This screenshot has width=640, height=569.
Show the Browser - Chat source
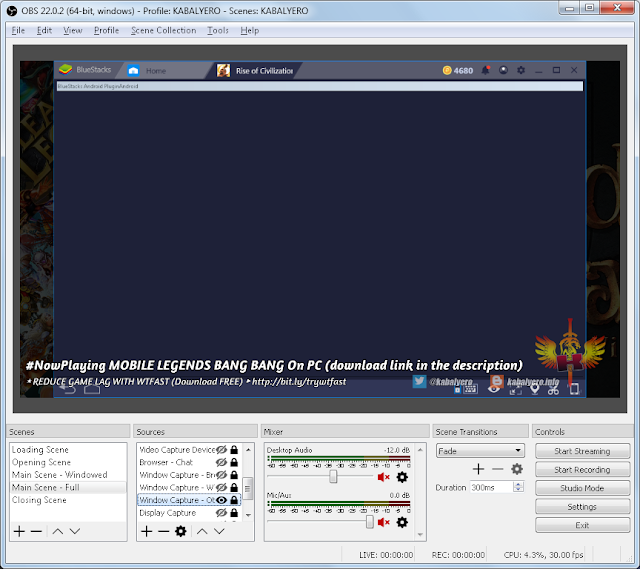221,462
